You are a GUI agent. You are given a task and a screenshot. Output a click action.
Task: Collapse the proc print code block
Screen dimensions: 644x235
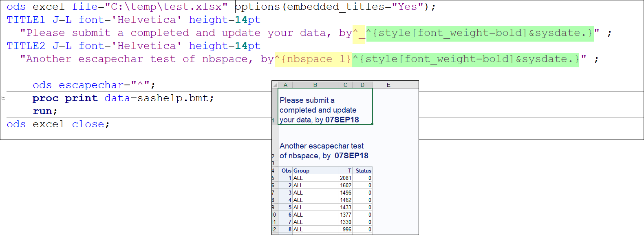pyautogui.click(x=4, y=98)
